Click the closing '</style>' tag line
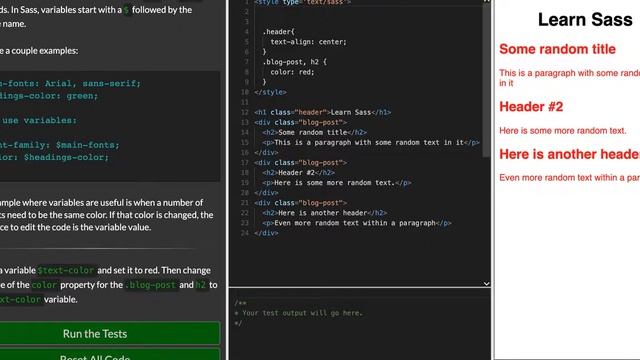The image size is (640, 360). coord(270,92)
